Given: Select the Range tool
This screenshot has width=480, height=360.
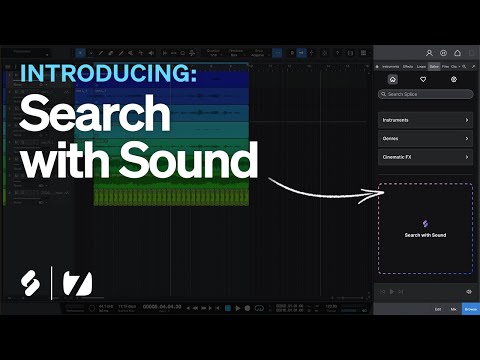Looking at the screenshot, I should click(x=90, y=53).
